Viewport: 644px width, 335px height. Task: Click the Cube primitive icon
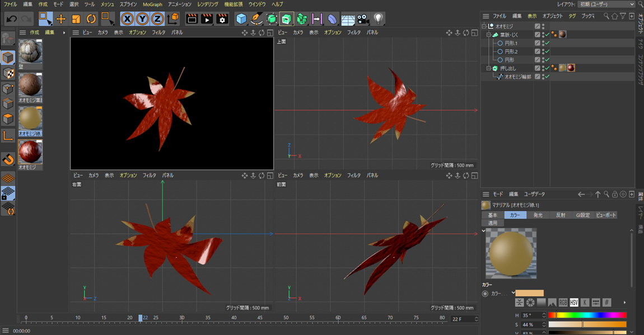click(241, 19)
